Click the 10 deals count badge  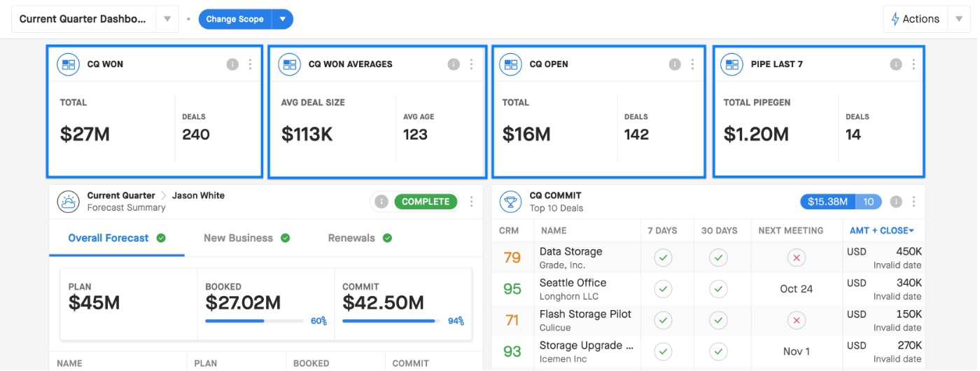pos(869,202)
